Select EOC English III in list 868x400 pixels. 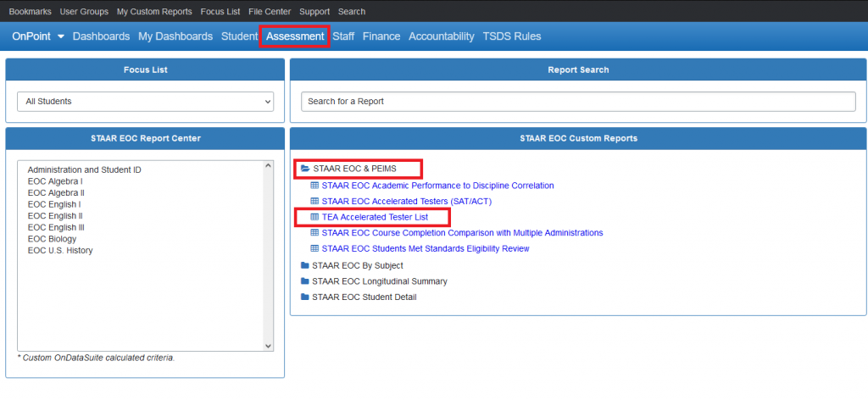pos(56,227)
